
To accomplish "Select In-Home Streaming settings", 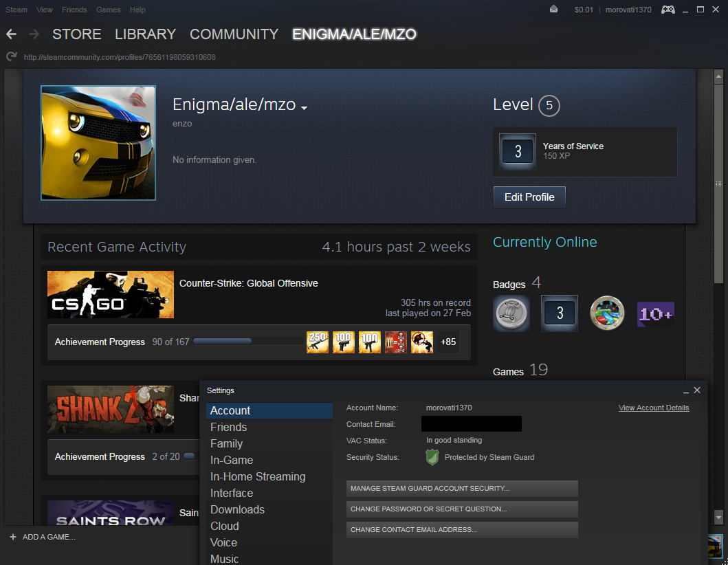I will point(269,477).
